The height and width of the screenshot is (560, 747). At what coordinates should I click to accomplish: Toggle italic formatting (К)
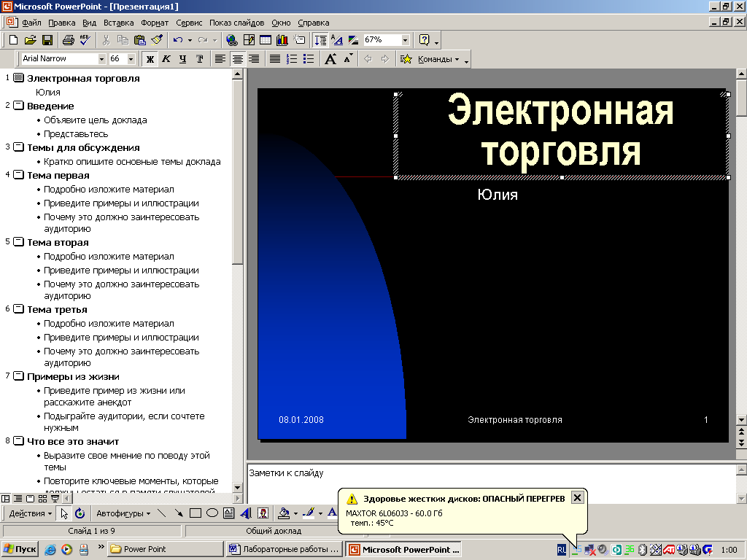166,59
